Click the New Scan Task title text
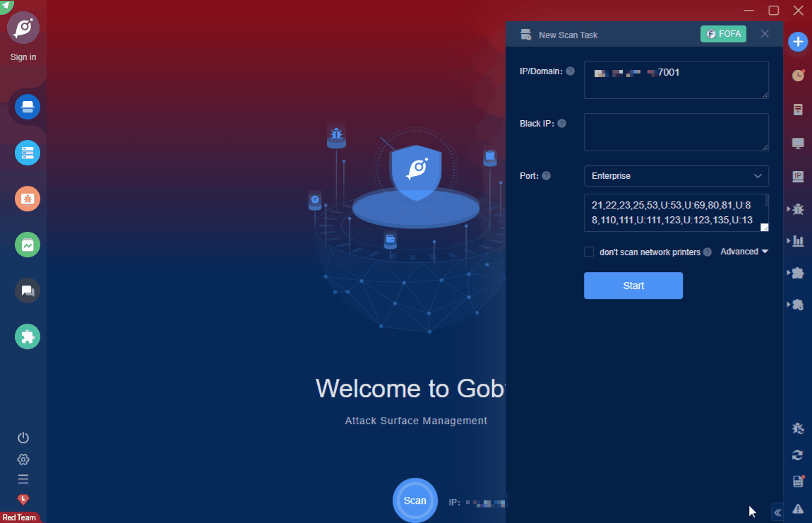Image resolution: width=812 pixels, height=523 pixels. 568,35
